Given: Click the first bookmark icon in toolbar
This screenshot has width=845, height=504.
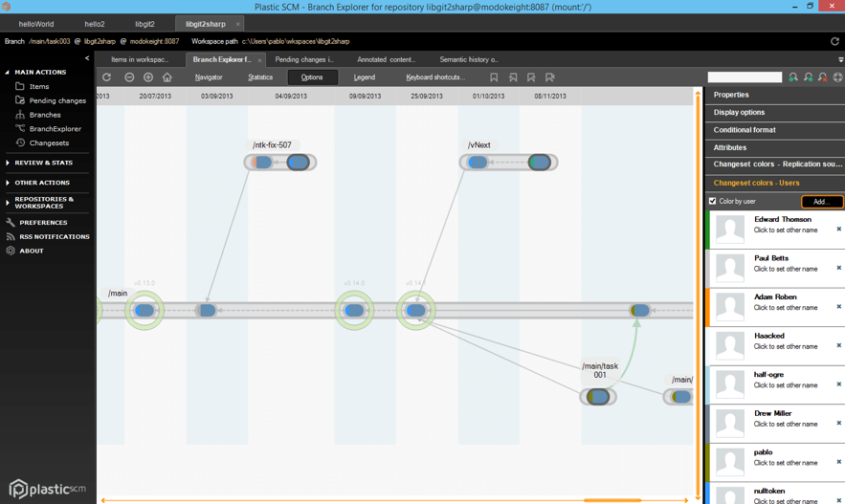Looking at the screenshot, I should pos(494,77).
